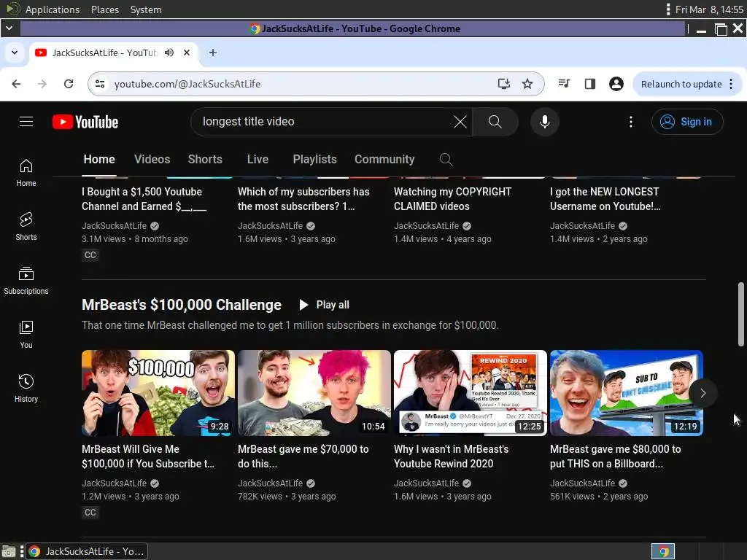Start voice search with microphone icon
This screenshot has height=560, width=747.
pos(544,122)
